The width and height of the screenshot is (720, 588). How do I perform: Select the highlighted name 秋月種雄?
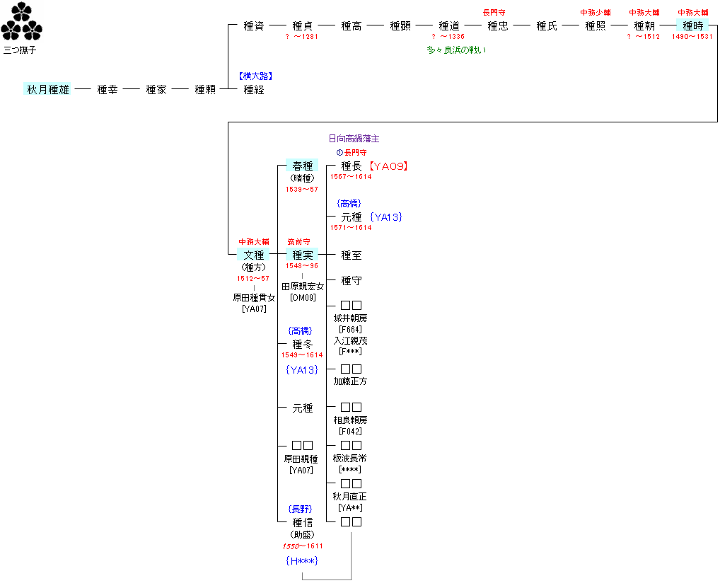click(48, 90)
